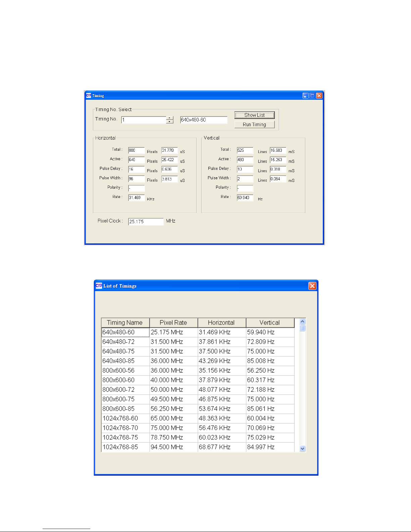Click the Vertical column header in list
Viewport: 411px width, 532px height.
point(270,323)
